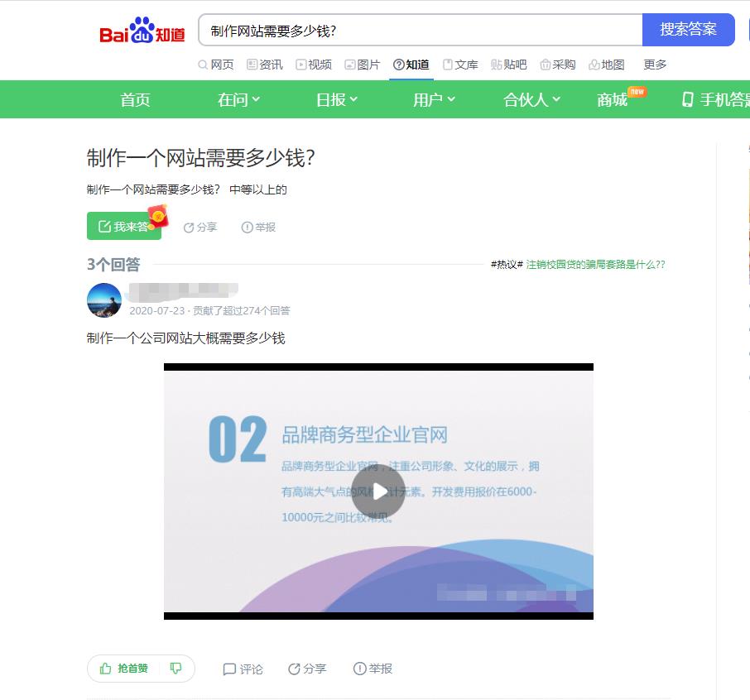Click the 搜索答案 search button
Screen dimensions: 750x700
click(x=690, y=29)
